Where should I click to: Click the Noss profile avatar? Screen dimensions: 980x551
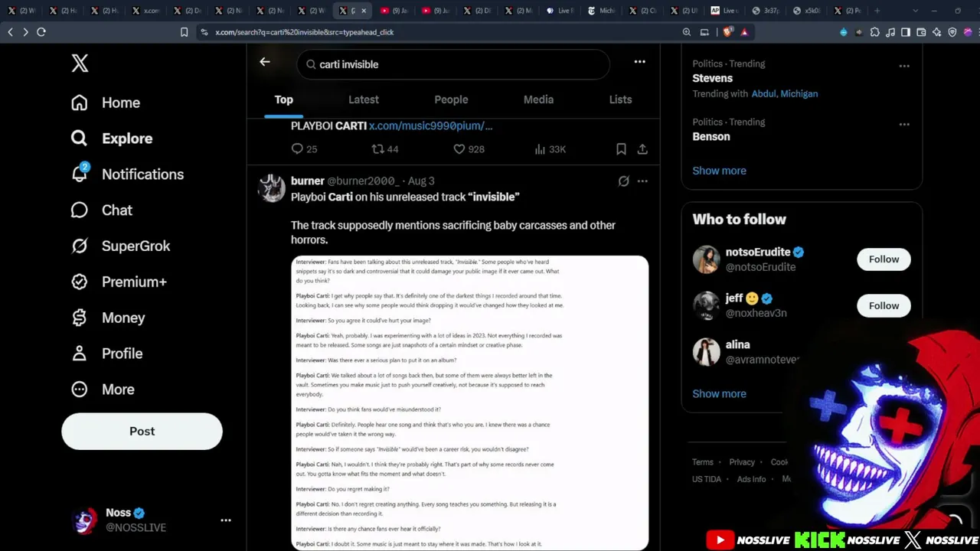coord(84,520)
